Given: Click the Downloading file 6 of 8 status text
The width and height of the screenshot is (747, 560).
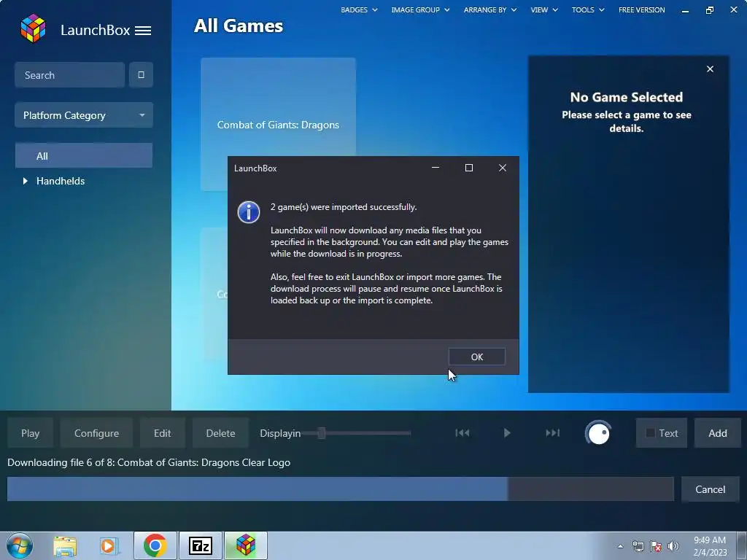Looking at the screenshot, I should point(149,462).
